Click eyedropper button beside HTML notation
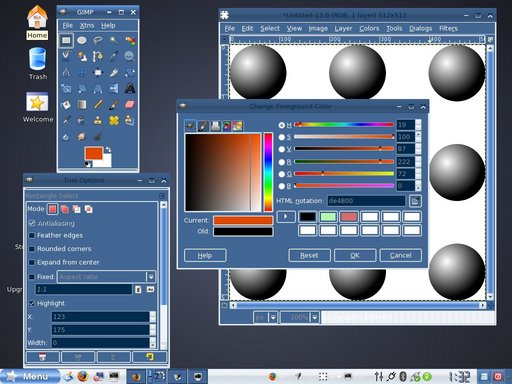This screenshot has width=512, height=384. click(x=415, y=201)
